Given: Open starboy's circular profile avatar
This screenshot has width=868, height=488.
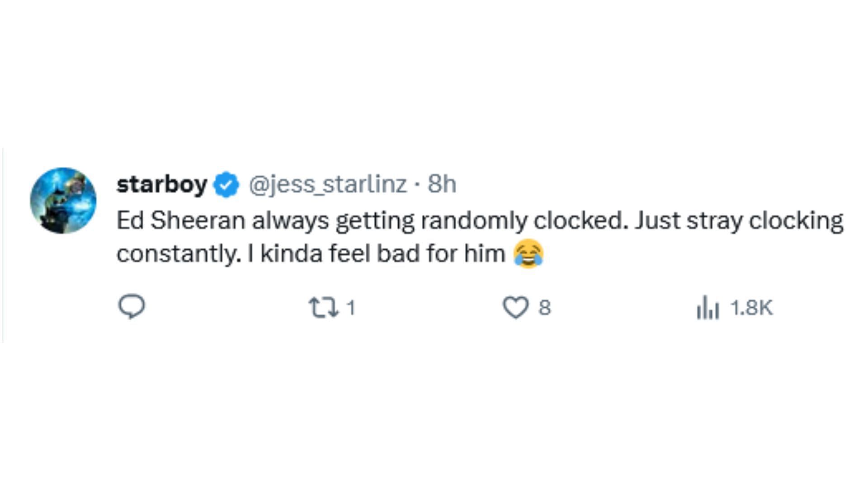Looking at the screenshot, I should pyautogui.click(x=63, y=201).
